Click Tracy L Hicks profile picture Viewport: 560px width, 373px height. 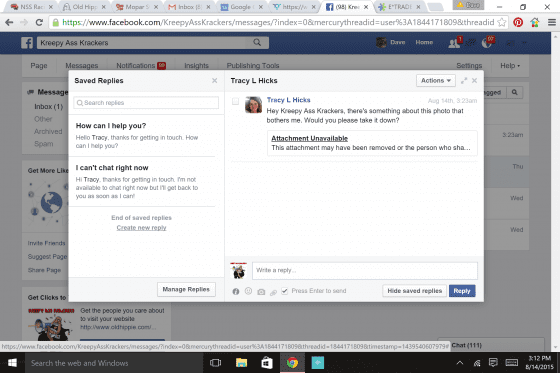point(254,105)
